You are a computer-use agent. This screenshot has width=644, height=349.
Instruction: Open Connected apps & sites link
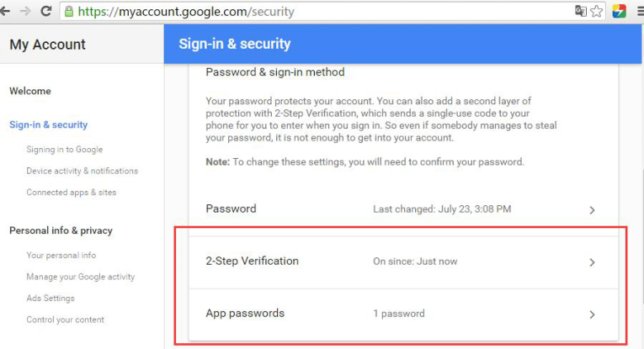[x=71, y=193]
